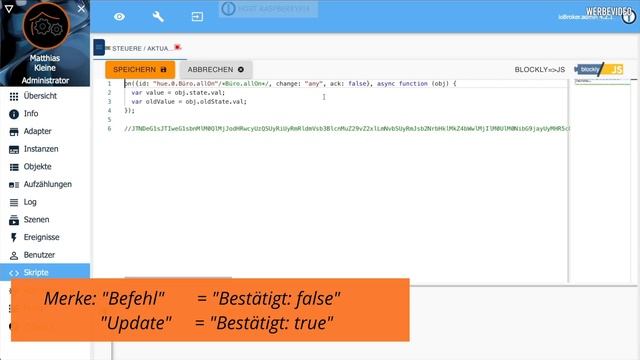Click the green comment line 6
640x360 pixels.
(x=346, y=129)
